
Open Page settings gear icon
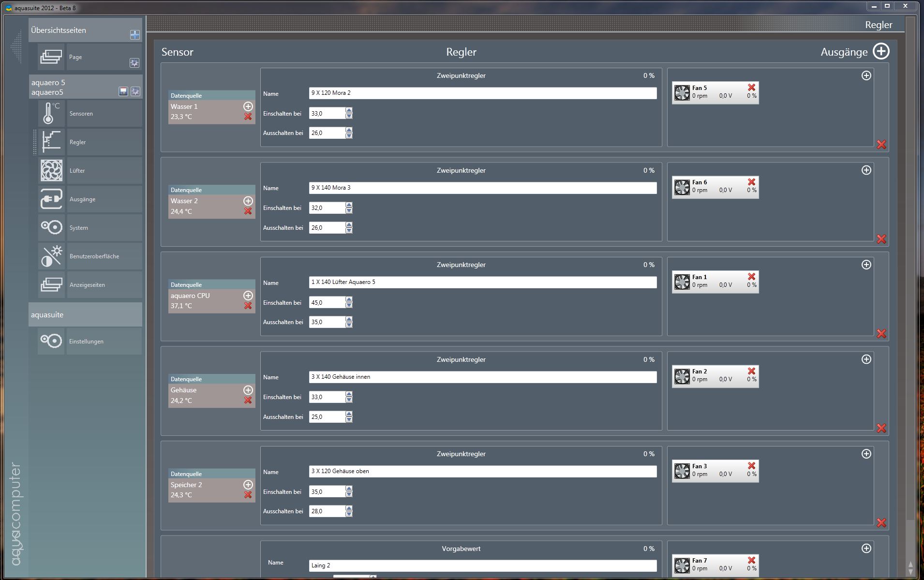pos(134,63)
